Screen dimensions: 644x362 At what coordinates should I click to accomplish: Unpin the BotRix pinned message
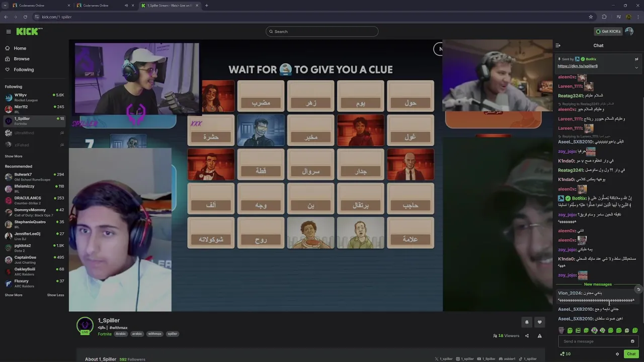click(636, 59)
